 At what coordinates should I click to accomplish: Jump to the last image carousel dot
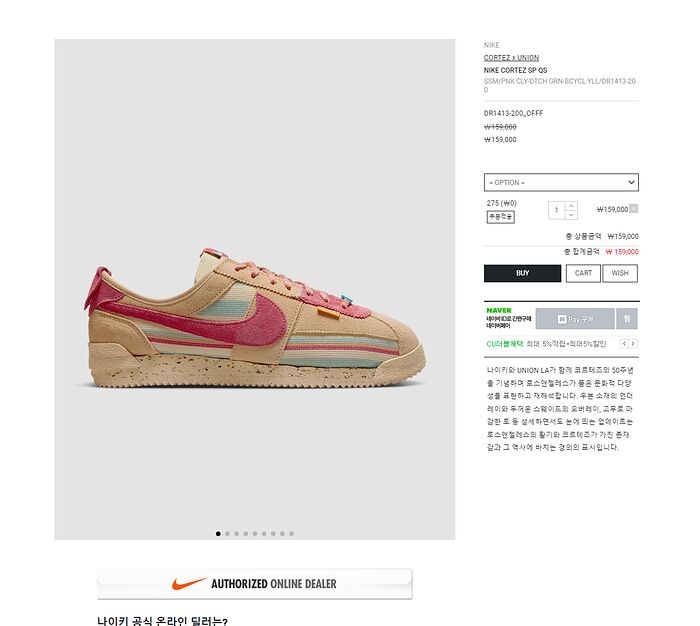292,534
